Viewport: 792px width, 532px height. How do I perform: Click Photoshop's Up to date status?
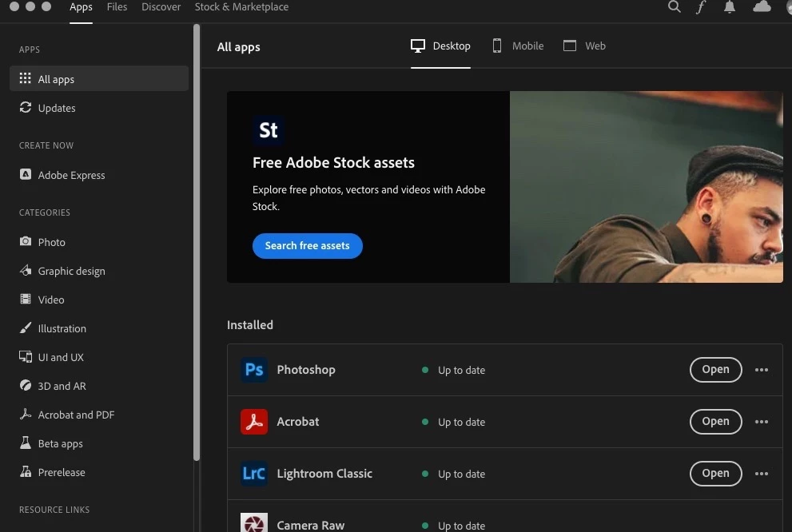(454, 370)
